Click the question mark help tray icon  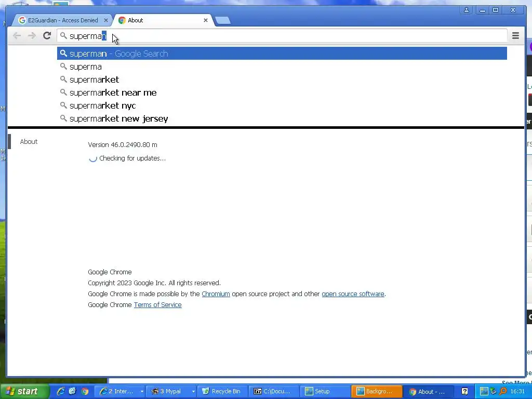(x=464, y=391)
